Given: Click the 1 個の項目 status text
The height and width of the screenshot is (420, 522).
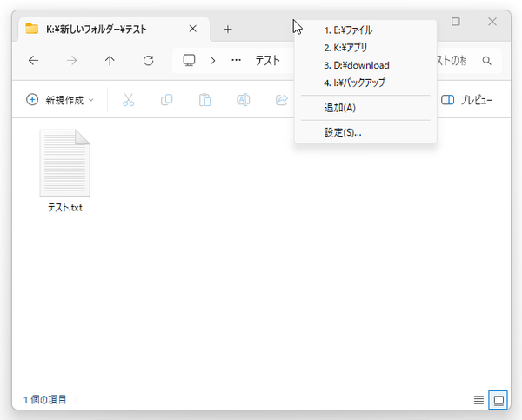Looking at the screenshot, I should (45, 400).
